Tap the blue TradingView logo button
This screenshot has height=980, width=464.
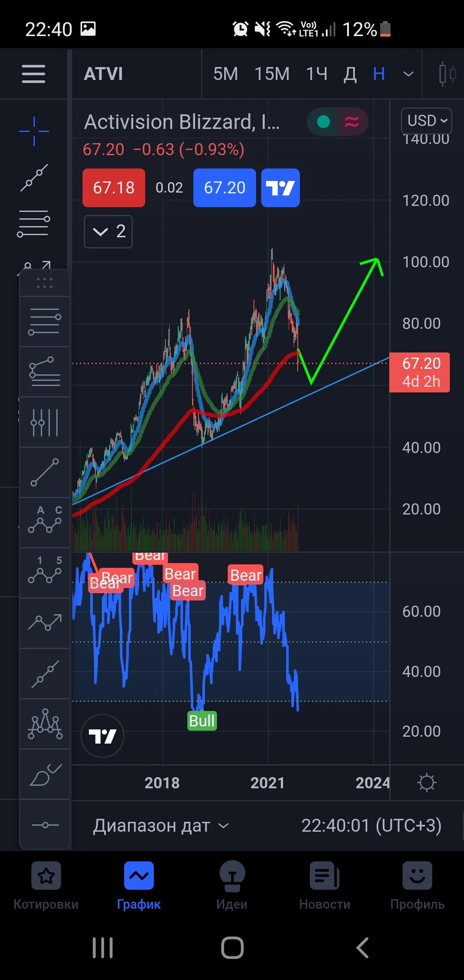pos(281,188)
